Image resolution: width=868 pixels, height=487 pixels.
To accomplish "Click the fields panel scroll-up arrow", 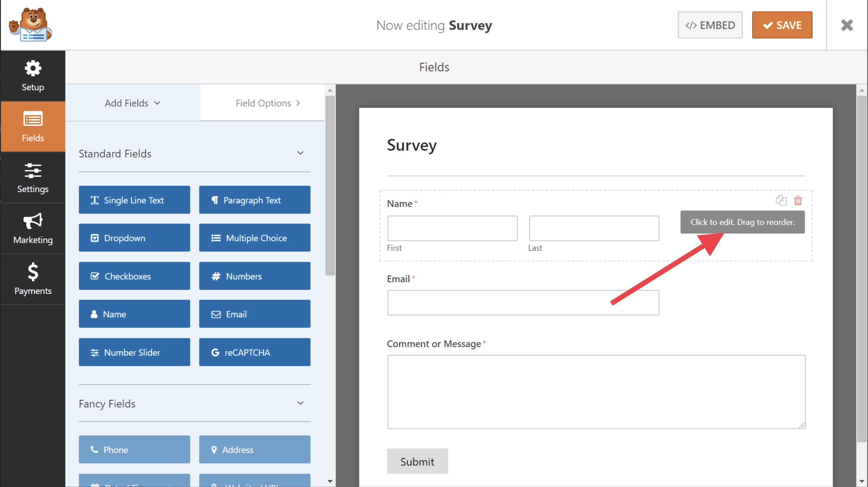I will coord(330,90).
